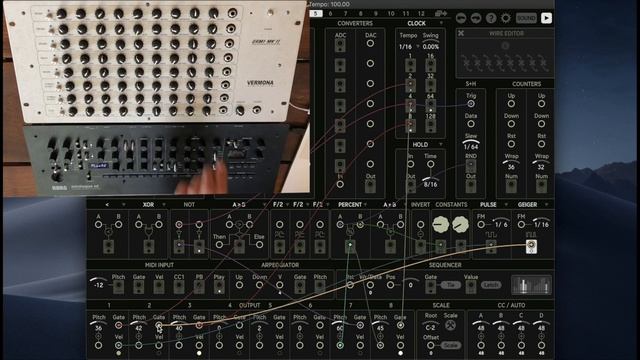
Task: Click the S+H Trig input
Action: (471, 104)
